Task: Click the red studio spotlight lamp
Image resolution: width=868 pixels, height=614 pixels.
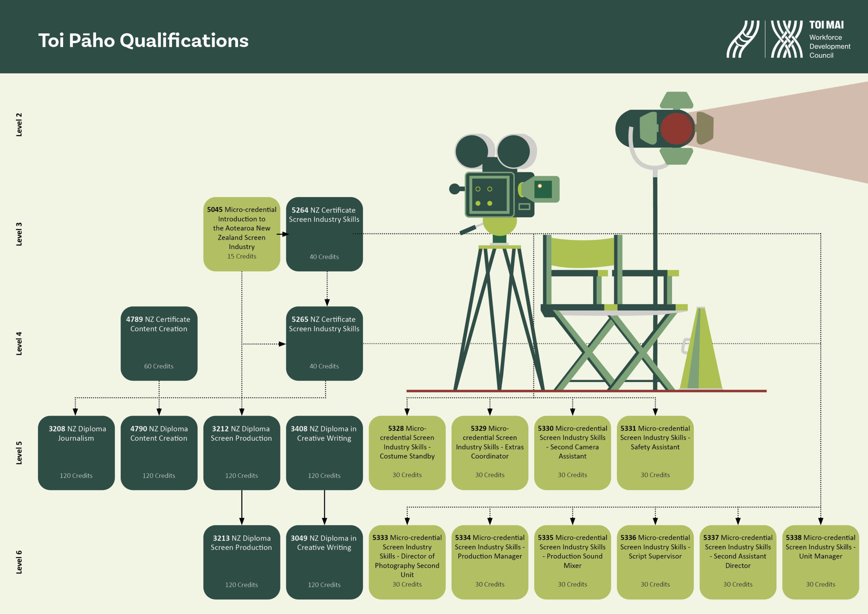Action: (x=676, y=128)
